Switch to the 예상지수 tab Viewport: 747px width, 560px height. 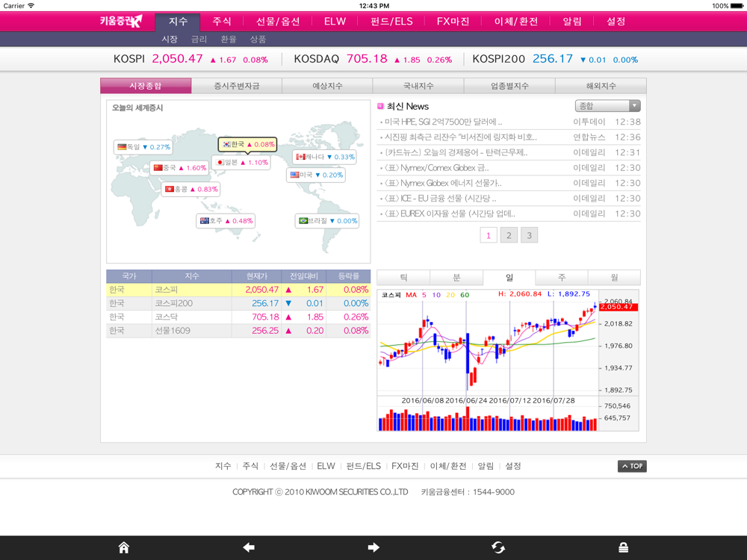[x=327, y=86]
